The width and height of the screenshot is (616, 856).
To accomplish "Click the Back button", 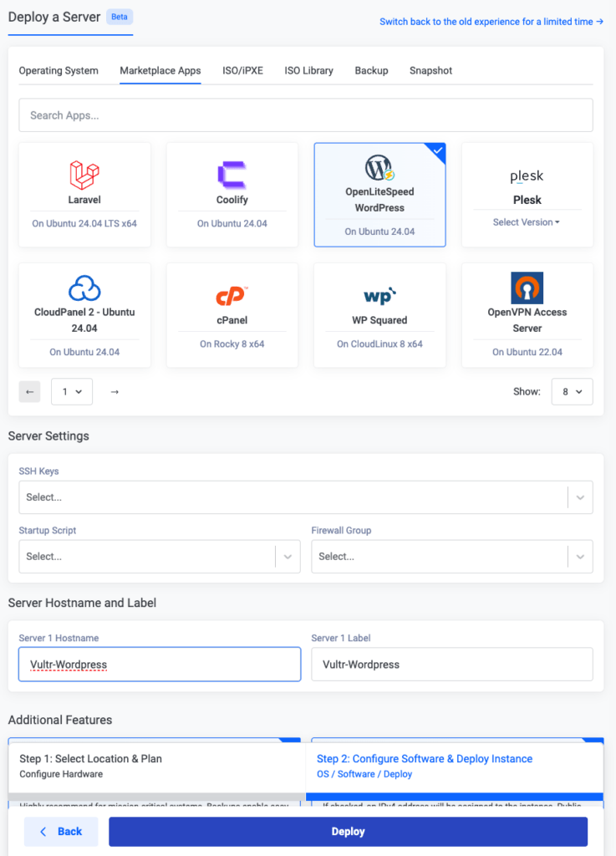I will click(x=61, y=832).
